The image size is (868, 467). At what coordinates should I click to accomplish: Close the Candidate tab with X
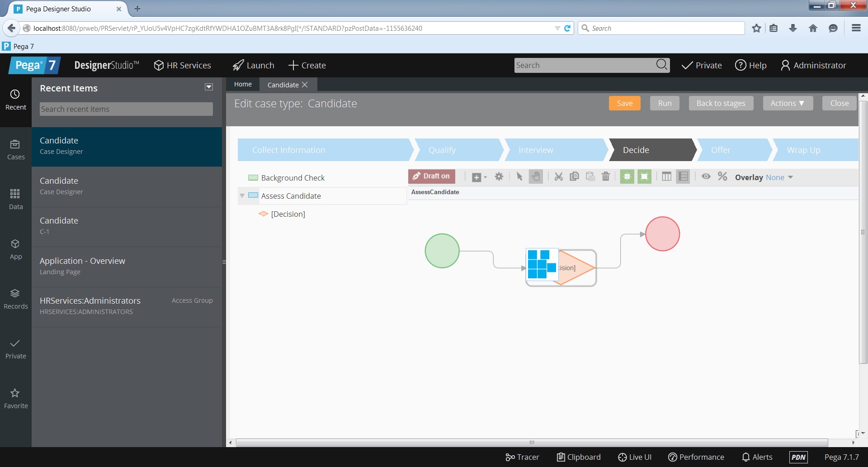point(305,85)
